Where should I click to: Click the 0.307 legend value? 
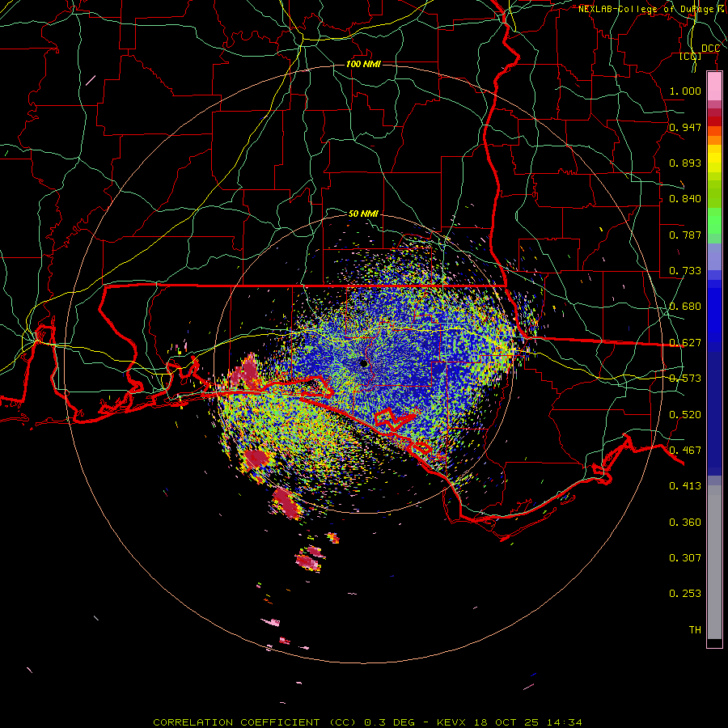[x=685, y=558]
